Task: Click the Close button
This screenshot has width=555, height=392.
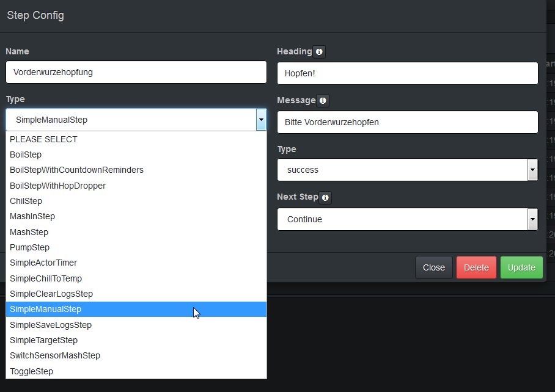Action: (433, 267)
